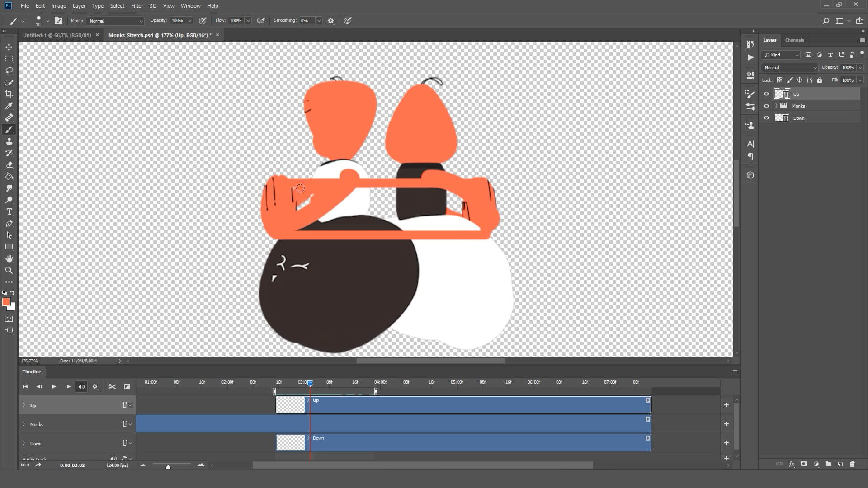
Task: Select the Eyedropper tool
Action: 9,106
